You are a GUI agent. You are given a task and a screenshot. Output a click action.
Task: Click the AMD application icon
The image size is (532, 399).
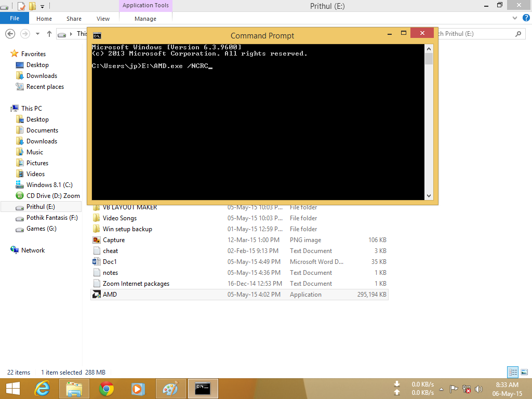(x=97, y=295)
